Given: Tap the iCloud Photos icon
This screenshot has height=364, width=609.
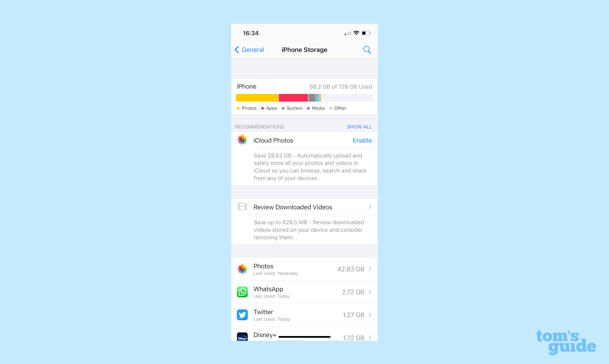Looking at the screenshot, I should (x=242, y=140).
